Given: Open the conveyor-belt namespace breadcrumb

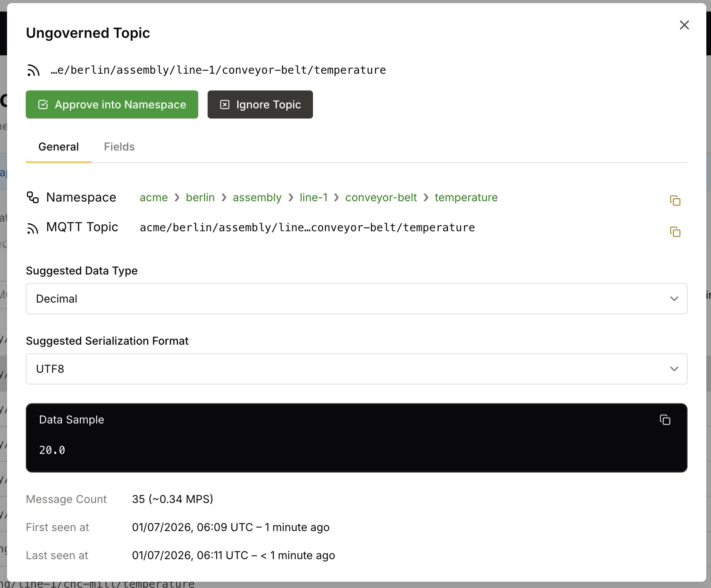Looking at the screenshot, I should (x=381, y=197).
